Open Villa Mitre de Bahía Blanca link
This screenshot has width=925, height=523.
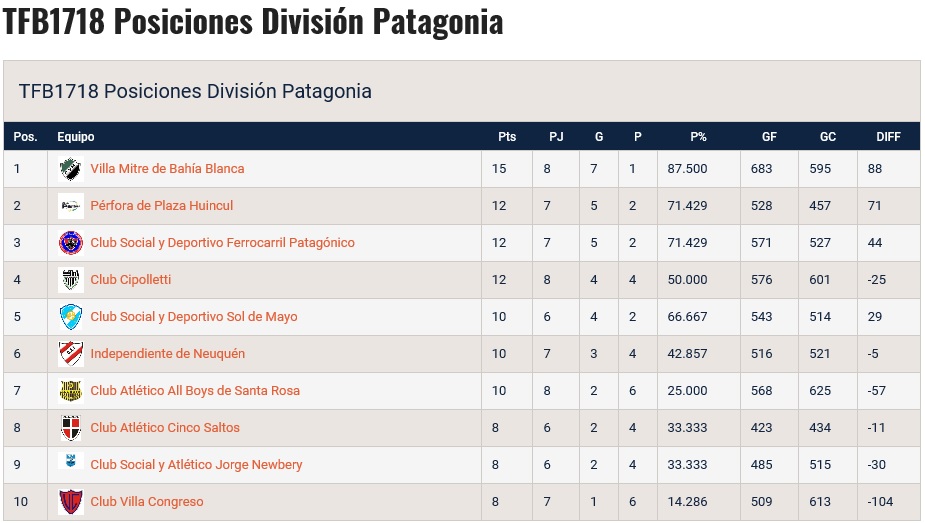tap(167, 169)
